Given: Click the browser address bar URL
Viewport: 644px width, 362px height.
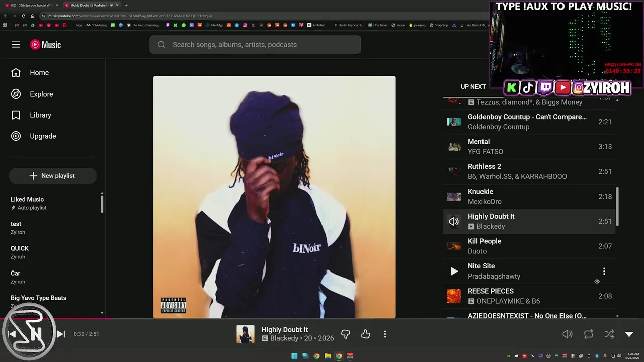Looking at the screenshot, I should [130, 16].
